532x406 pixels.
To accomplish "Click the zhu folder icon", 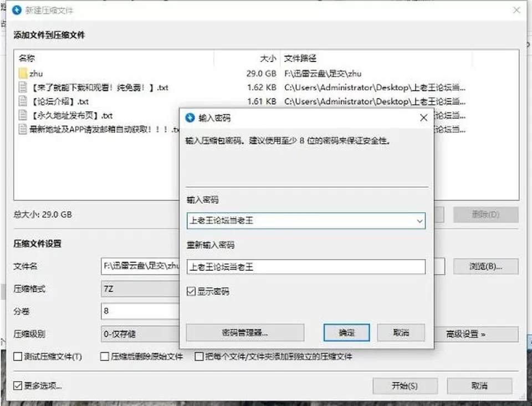I will coord(23,73).
